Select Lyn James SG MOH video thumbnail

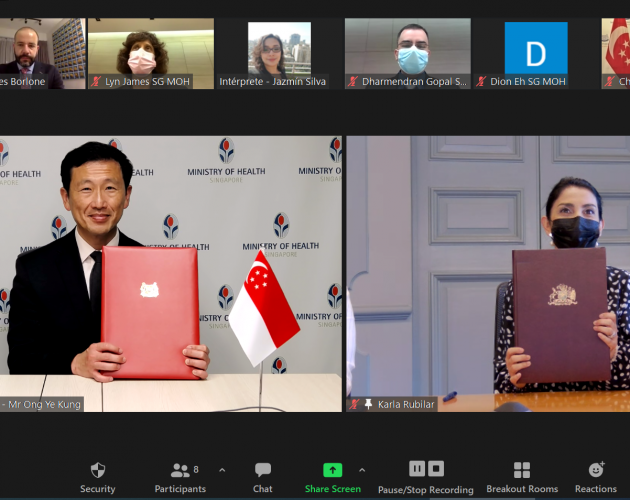(150, 48)
